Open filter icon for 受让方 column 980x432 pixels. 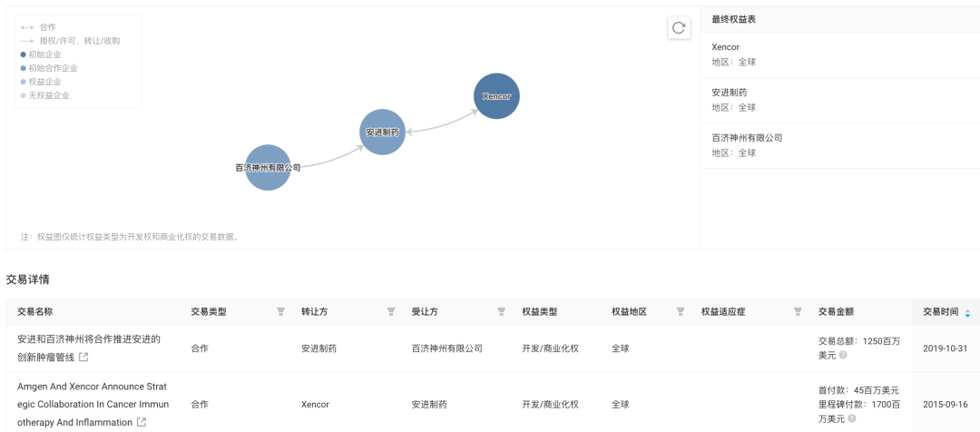pyautogui.click(x=501, y=311)
